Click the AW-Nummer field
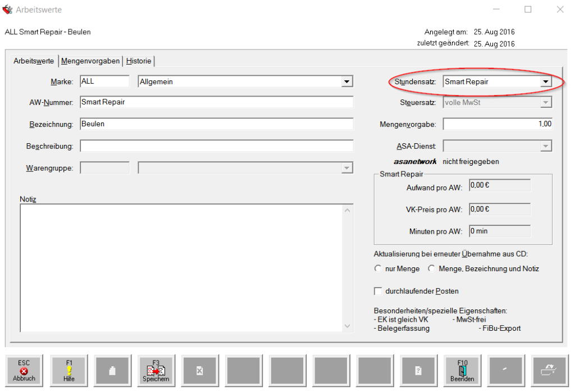The height and width of the screenshot is (392, 575). (x=216, y=102)
